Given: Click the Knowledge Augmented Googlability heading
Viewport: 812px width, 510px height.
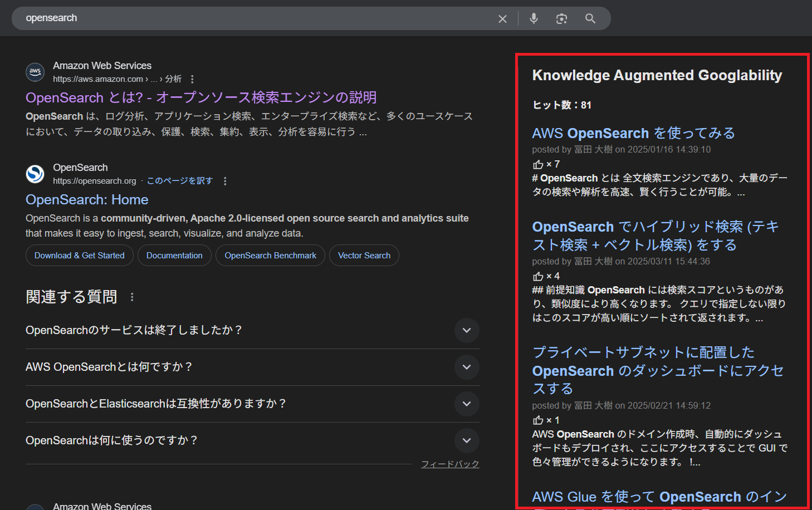Looking at the screenshot, I should [657, 75].
